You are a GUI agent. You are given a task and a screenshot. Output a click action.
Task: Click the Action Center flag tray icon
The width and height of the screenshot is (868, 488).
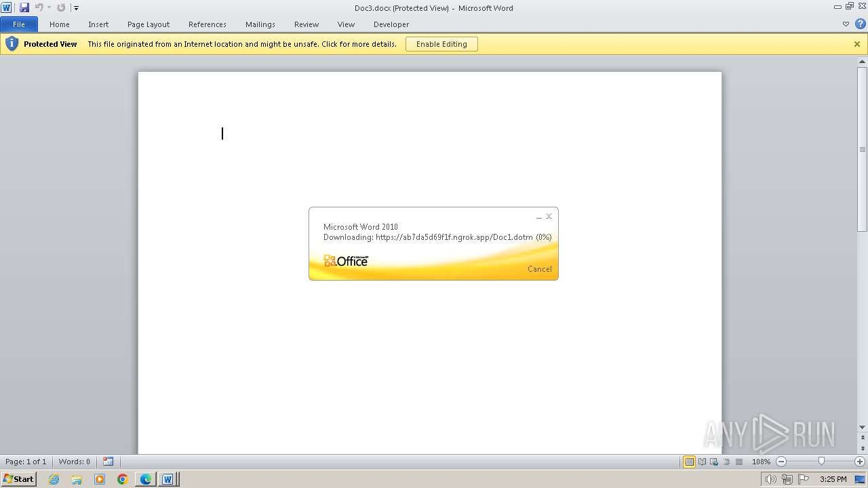tap(804, 479)
